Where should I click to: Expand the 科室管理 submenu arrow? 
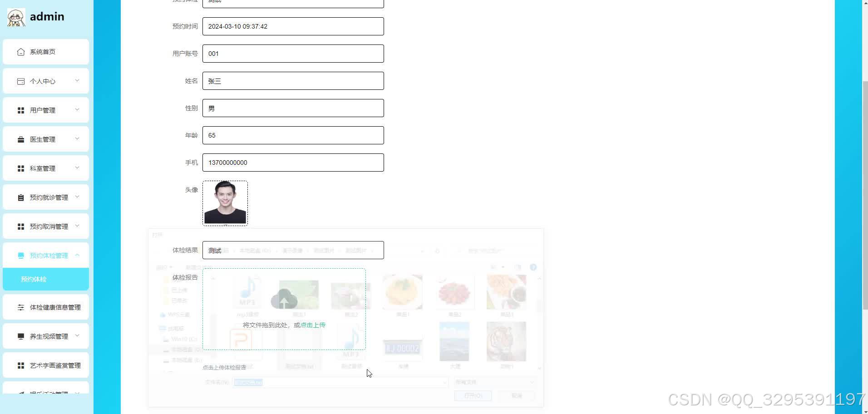coord(77,168)
